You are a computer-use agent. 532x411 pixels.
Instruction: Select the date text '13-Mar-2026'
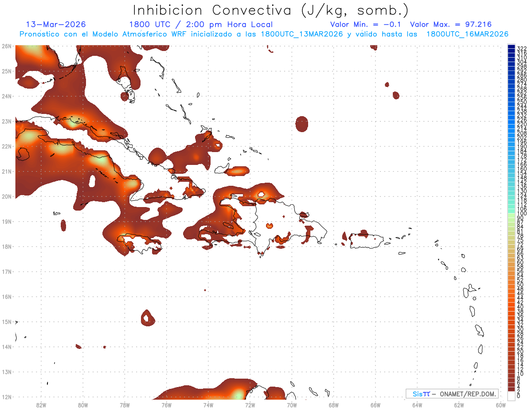56,24
